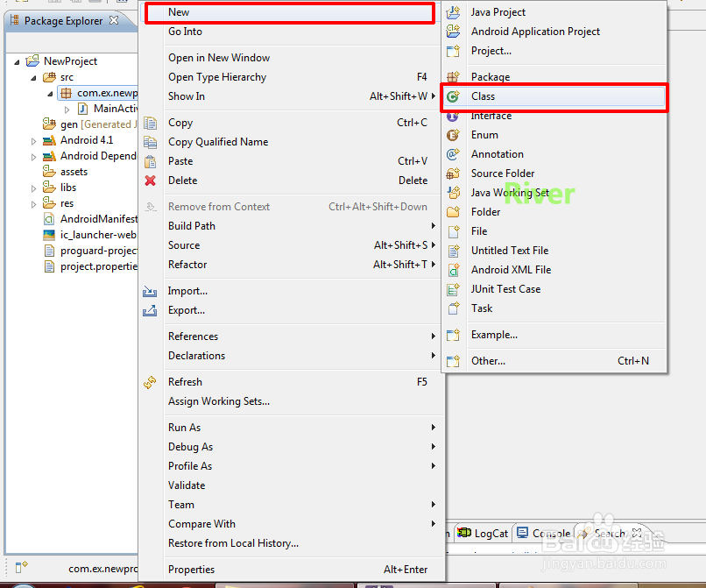This screenshot has height=588, width=706.
Task: Click the red Delete X icon
Action: click(x=151, y=181)
